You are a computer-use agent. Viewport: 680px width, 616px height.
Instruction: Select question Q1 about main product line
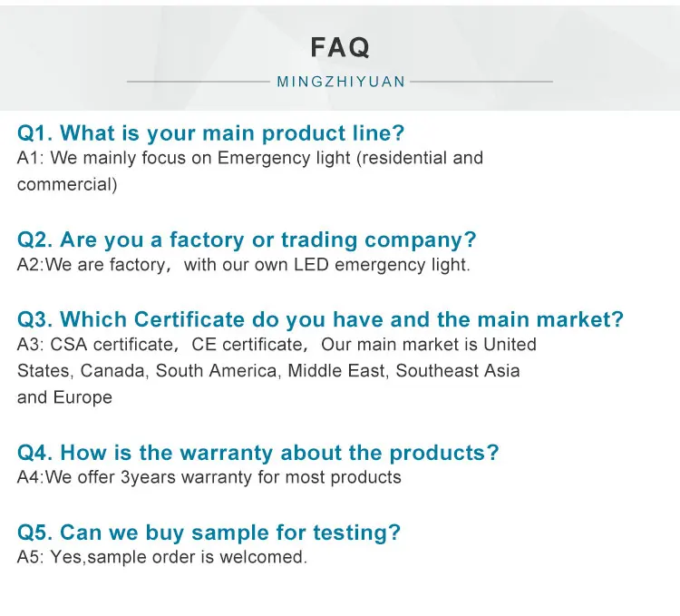coord(210,133)
